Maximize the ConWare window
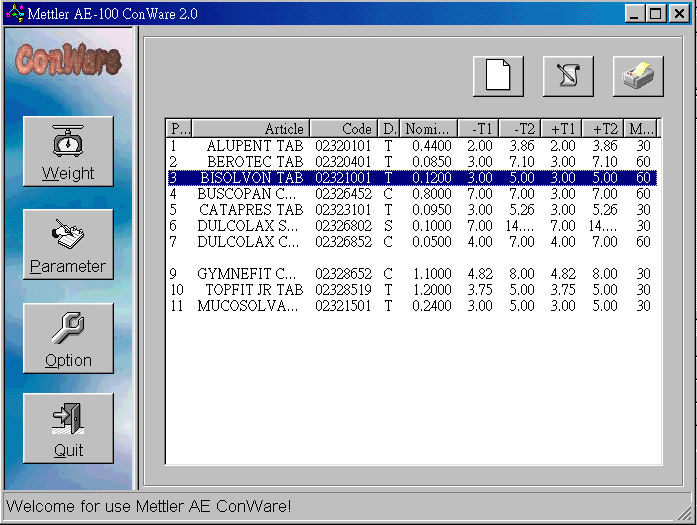The height and width of the screenshot is (525, 697). pyautogui.click(x=656, y=14)
